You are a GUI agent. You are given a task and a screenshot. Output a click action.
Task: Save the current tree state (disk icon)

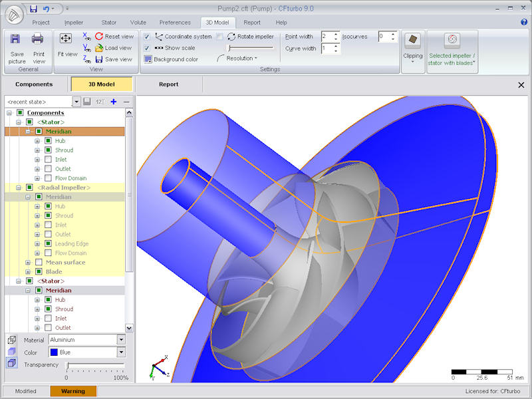pyautogui.click(x=87, y=102)
